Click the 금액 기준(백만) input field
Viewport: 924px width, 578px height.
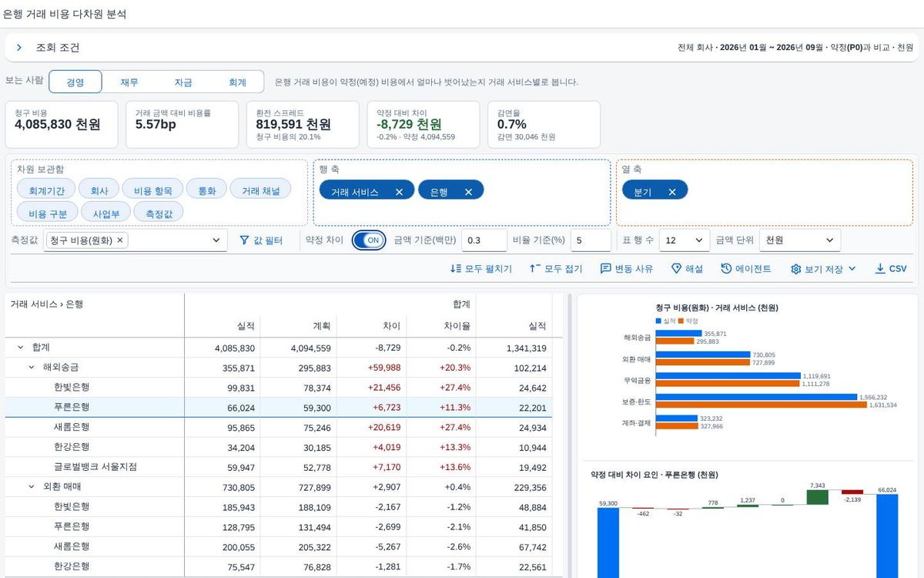click(x=484, y=240)
